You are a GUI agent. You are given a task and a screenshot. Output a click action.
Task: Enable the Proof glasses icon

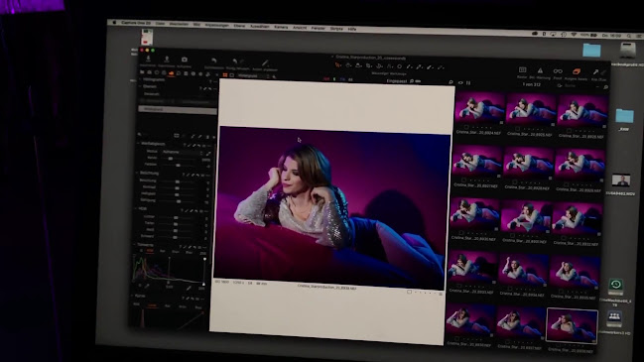[558, 71]
